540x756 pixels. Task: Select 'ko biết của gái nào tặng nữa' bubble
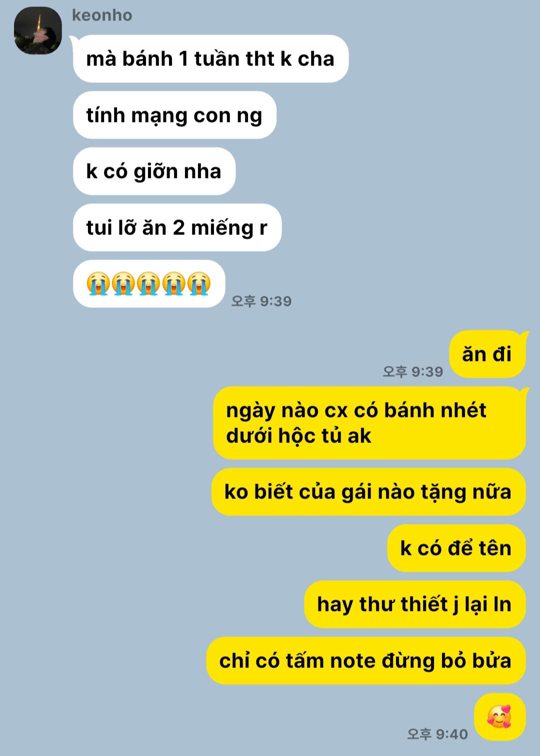(368, 491)
